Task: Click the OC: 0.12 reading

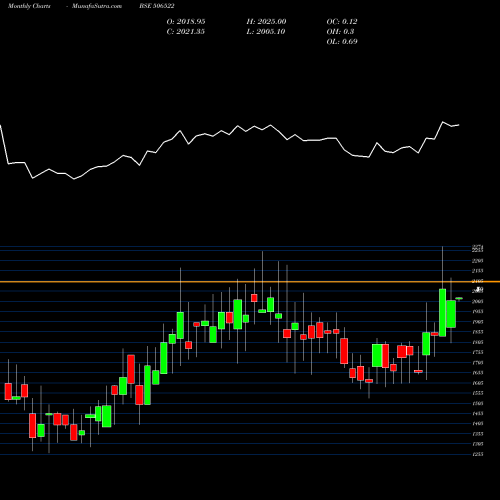Action: tap(342, 22)
